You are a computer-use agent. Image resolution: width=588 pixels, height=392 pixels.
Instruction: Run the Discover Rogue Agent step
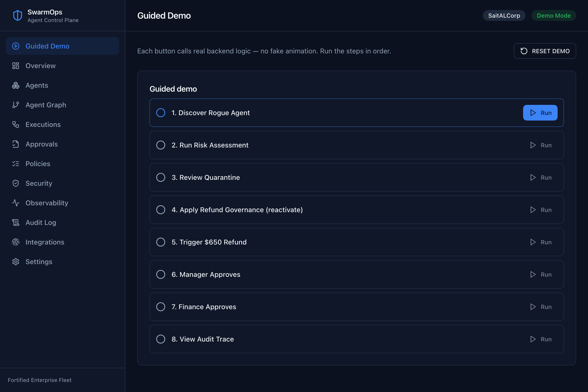(x=540, y=113)
